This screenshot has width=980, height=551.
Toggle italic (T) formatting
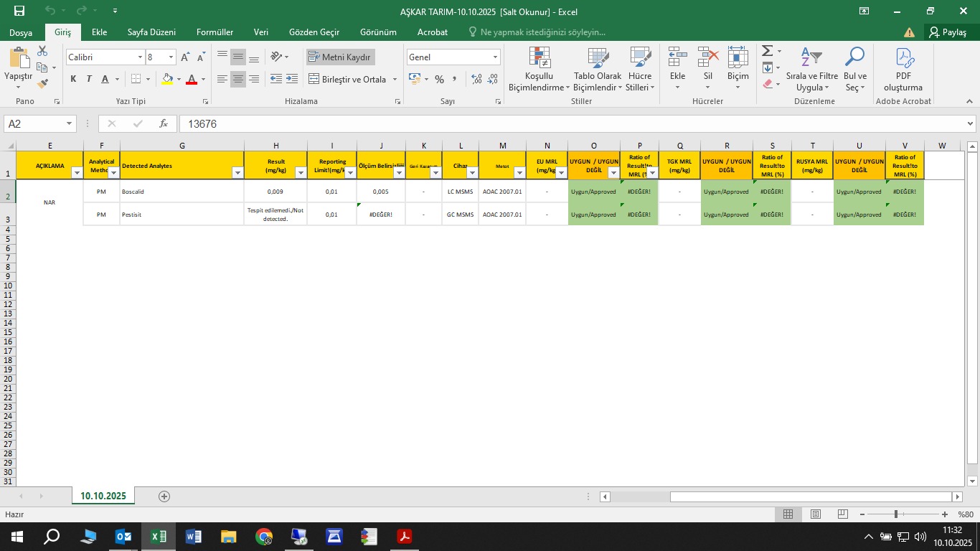pos(89,79)
